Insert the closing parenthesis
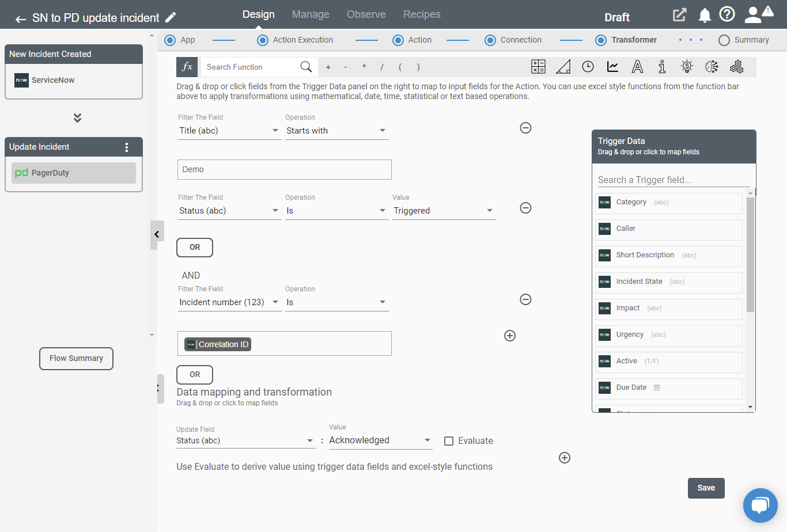Image resolution: width=787 pixels, height=532 pixels. click(x=418, y=67)
